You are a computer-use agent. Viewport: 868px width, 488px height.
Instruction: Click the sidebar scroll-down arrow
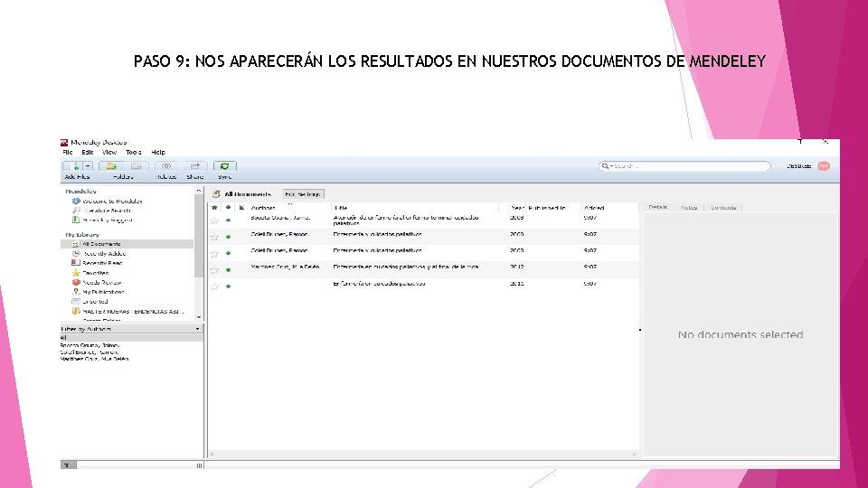point(199,317)
